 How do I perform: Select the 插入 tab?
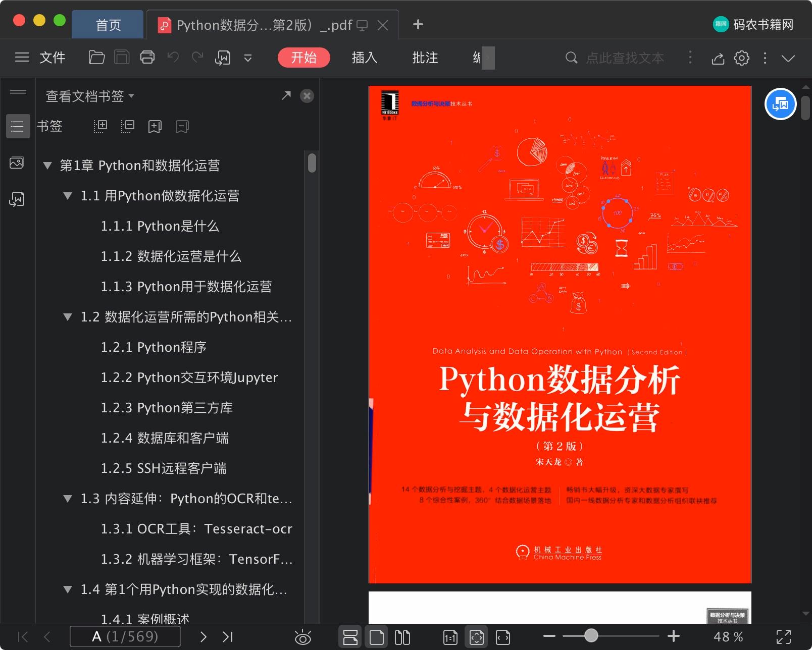[364, 58]
